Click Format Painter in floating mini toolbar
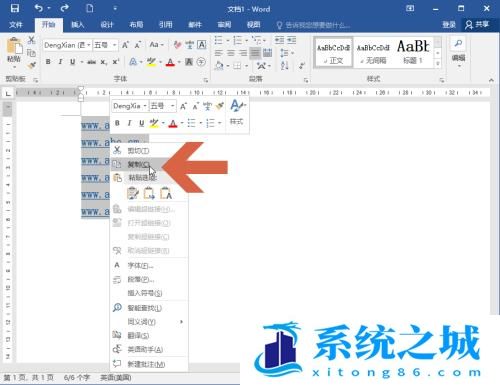This screenshot has width=500, height=385. click(x=220, y=106)
